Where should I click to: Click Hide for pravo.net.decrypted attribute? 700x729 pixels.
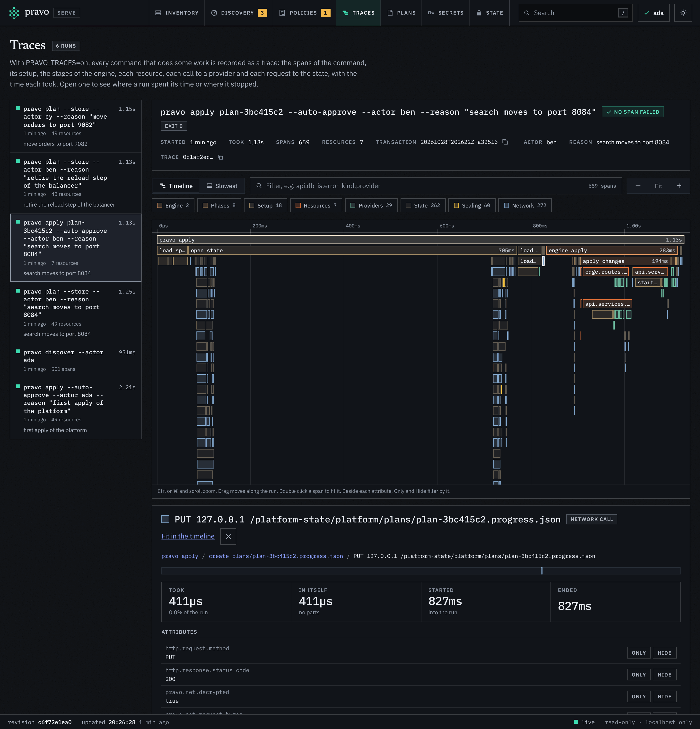click(x=664, y=697)
